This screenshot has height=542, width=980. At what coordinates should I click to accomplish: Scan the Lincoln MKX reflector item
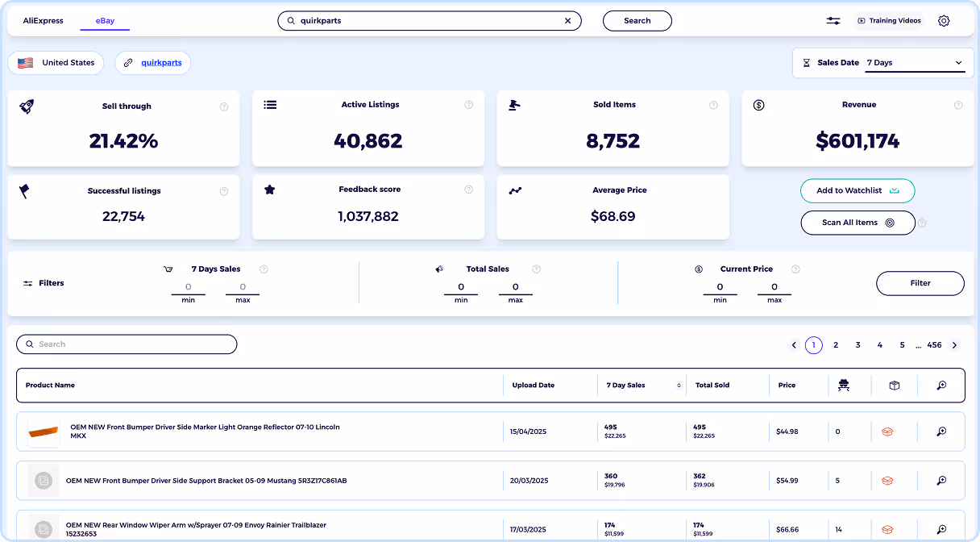point(941,432)
